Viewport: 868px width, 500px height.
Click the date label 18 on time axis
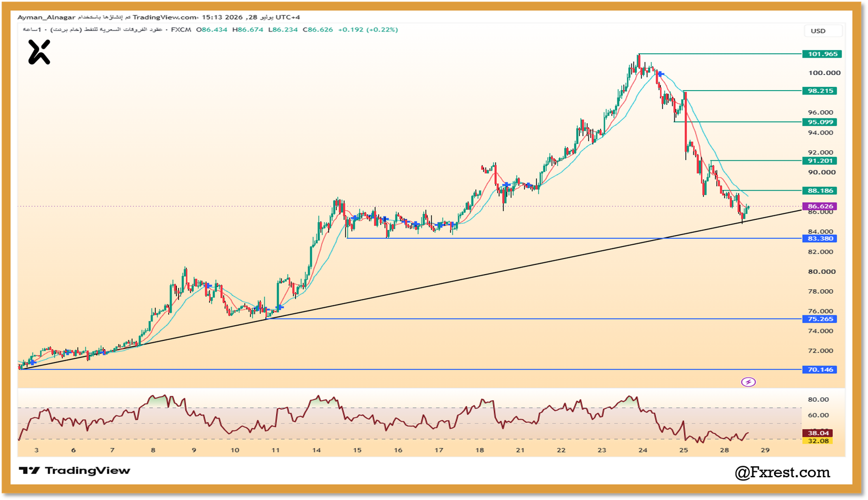[480, 450]
